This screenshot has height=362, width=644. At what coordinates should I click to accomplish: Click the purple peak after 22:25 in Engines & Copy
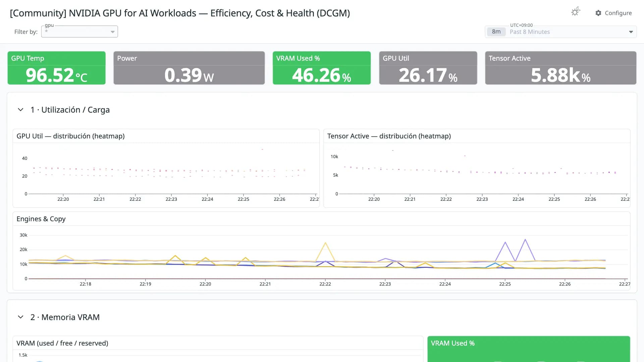pyautogui.click(x=525, y=240)
